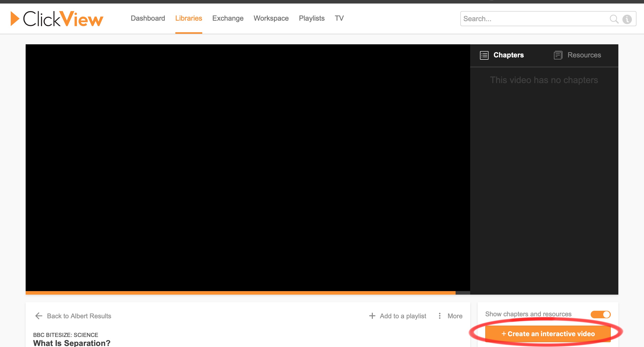Click the back arrow icon
The width and height of the screenshot is (644, 347).
(39, 316)
